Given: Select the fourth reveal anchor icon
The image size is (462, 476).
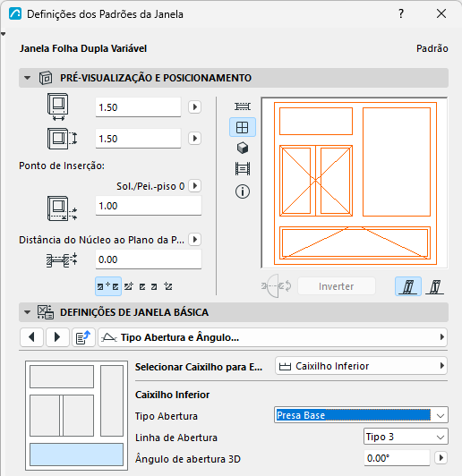Looking at the screenshot, I should [154, 286].
